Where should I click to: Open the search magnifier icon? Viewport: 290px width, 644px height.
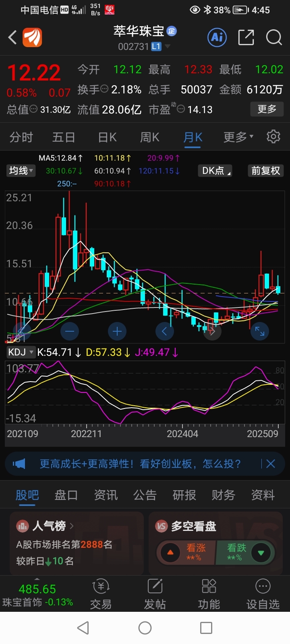click(274, 38)
